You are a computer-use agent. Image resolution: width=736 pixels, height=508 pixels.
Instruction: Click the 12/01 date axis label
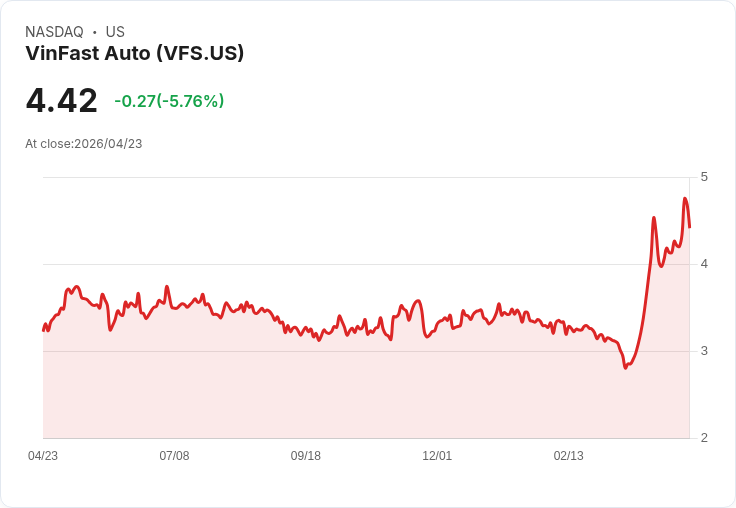click(x=437, y=455)
